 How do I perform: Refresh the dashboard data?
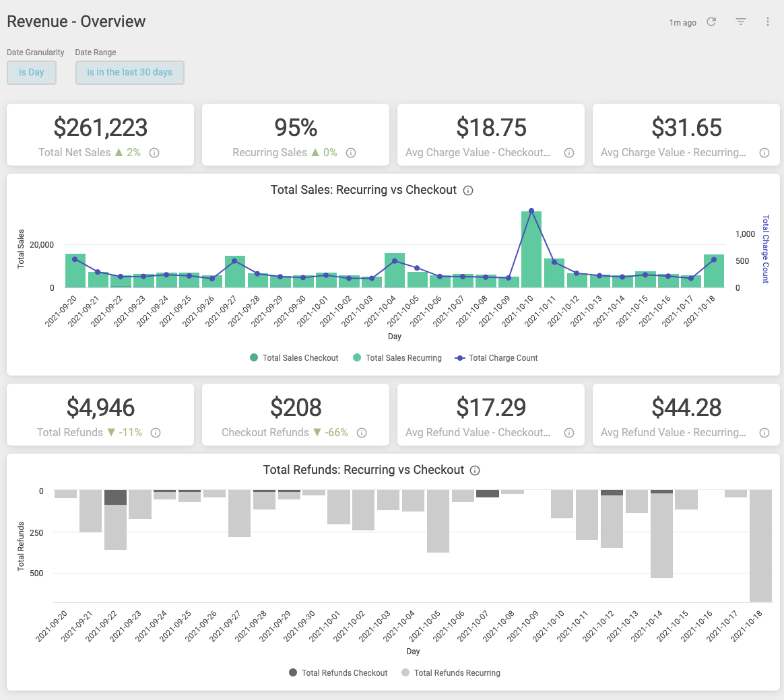click(x=711, y=22)
